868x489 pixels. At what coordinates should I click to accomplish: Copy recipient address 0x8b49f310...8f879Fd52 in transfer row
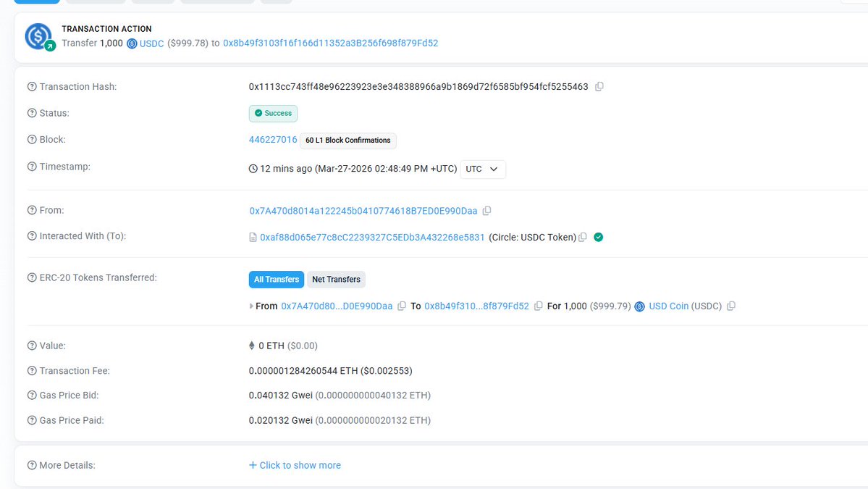click(538, 306)
